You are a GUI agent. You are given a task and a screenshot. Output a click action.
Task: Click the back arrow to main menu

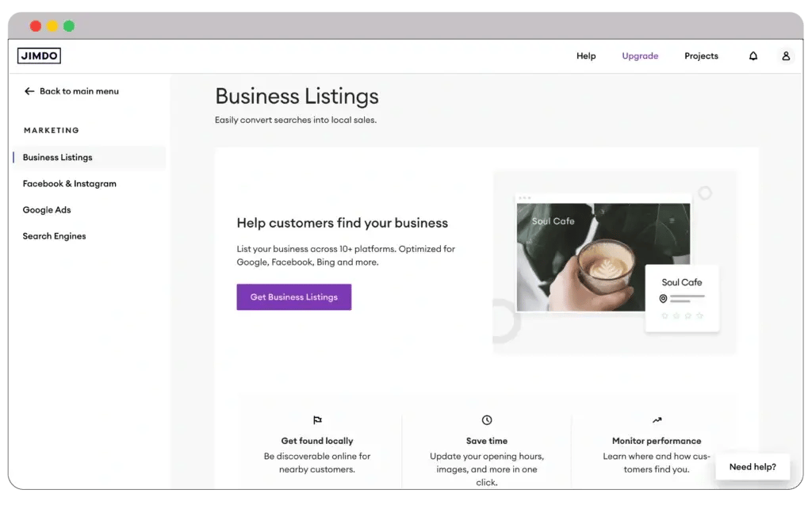pos(29,91)
